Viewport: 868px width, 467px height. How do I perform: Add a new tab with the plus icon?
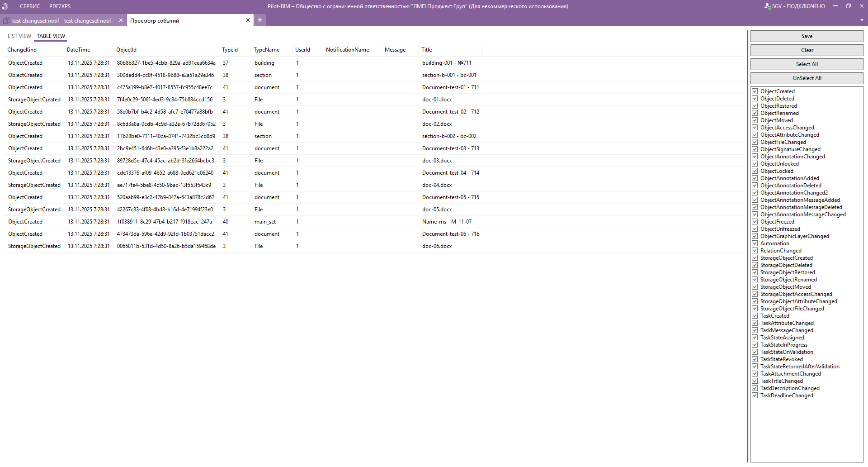[x=260, y=20]
